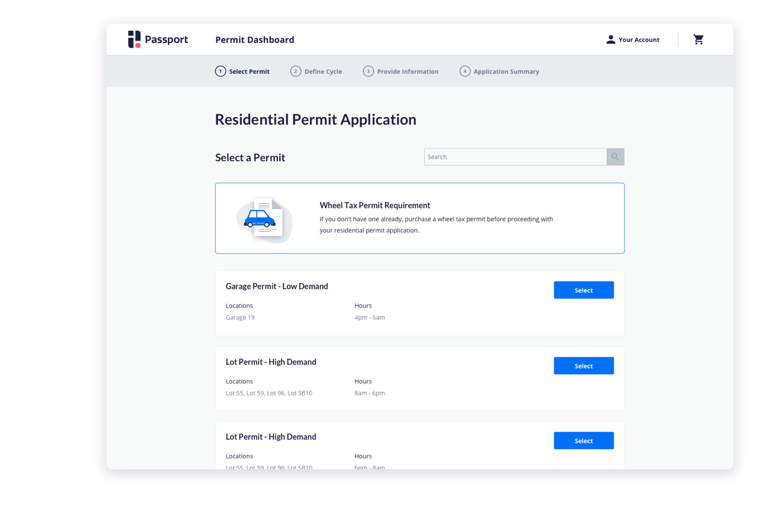Click the search magnifier icon
Image resolution: width=757 pixels, height=532 pixels.
(x=615, y=157)
